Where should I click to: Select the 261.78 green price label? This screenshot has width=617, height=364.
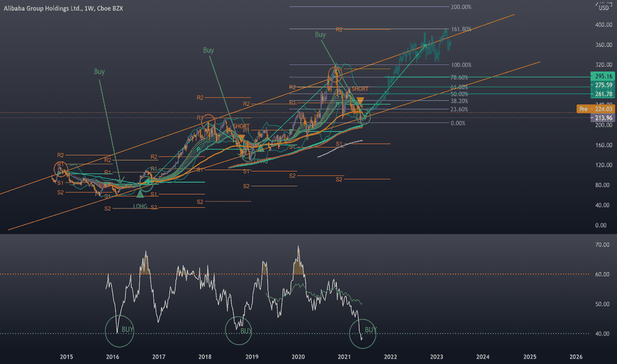(603, 94)
